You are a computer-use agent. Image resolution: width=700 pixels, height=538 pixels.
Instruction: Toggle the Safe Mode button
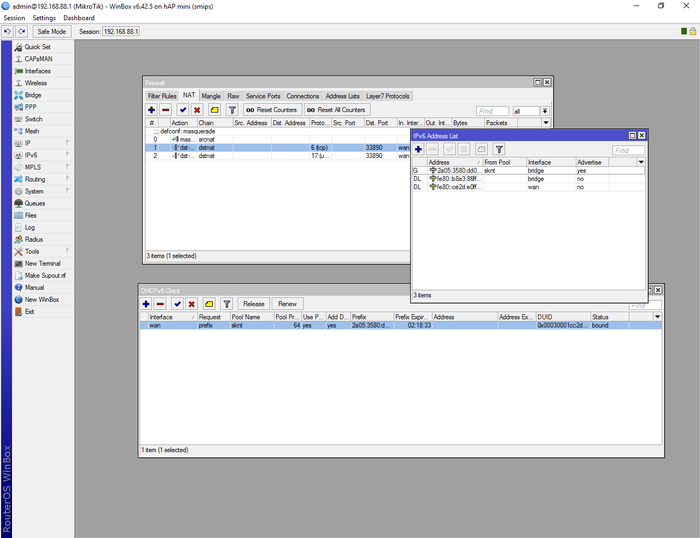click(52, 32)
